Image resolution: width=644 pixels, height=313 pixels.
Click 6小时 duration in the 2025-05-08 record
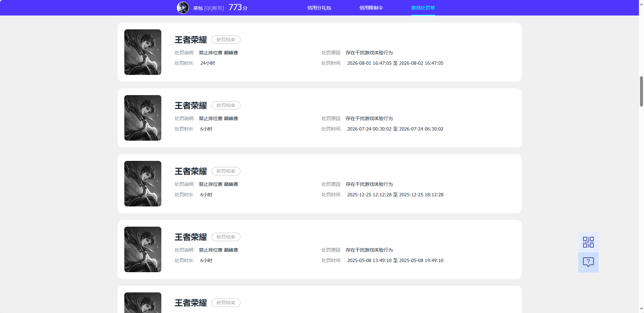(206, 260)
